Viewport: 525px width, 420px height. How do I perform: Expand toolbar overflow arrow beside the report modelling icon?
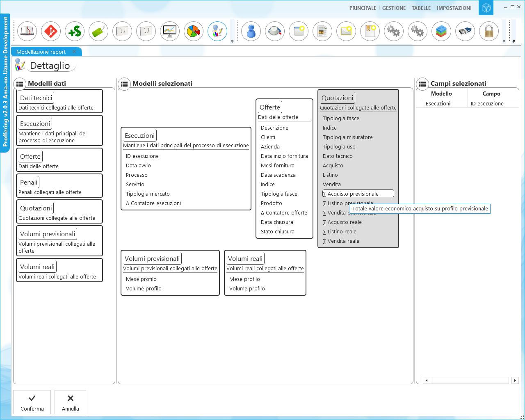coord(232,41)
